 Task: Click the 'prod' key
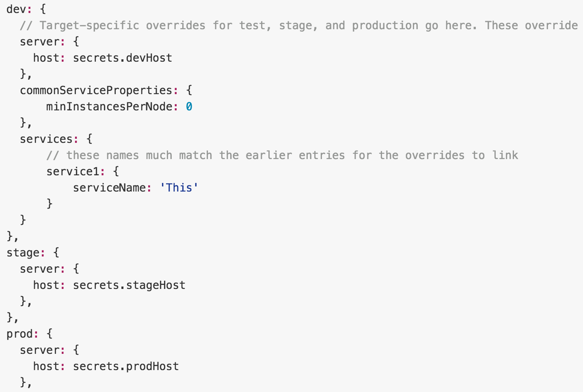click(x=19, y=334)
